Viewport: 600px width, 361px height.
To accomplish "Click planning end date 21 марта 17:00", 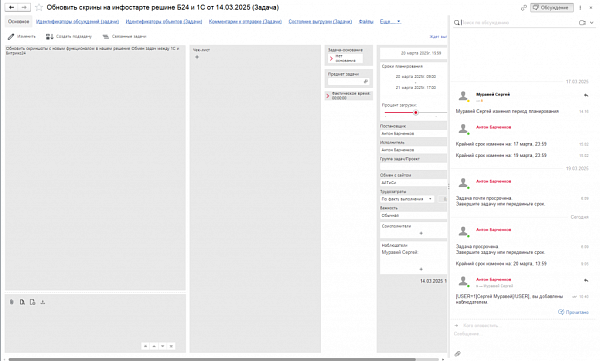I will (x=416, y=88).
